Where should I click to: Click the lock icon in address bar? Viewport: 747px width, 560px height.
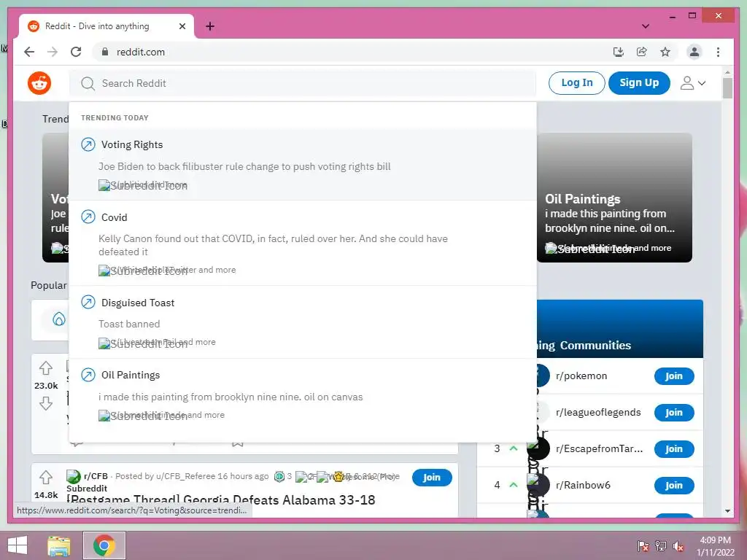click(105, 52)
